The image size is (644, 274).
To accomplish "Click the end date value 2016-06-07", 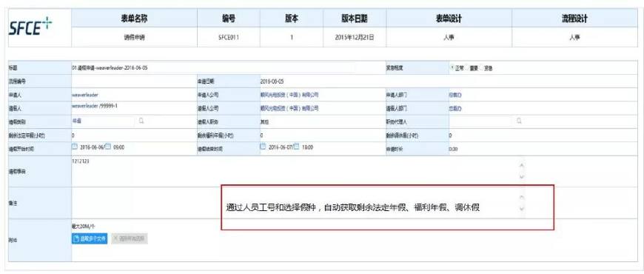I will (x=281, y=147).
